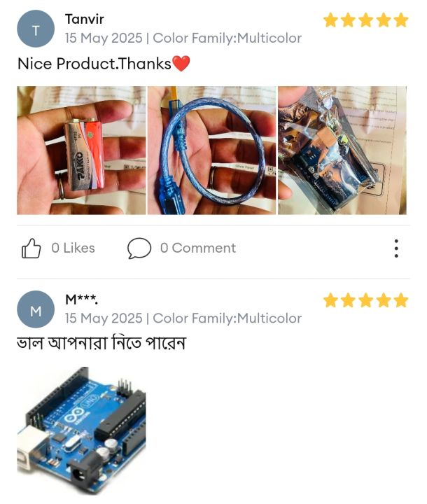Viewport: 427px width, 504px height.
Task: Open the blue USB cable review photo
Action: click(211, 150)
